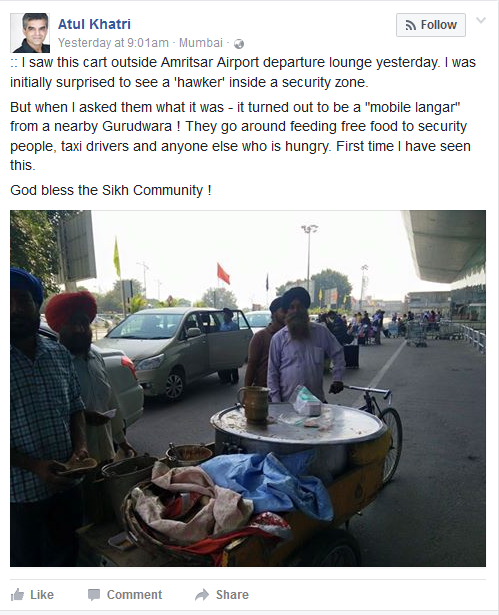Image resolution: width=499 pixels, height=615 pixels.
Task: Expand the post options chevron
Action: 481,20
